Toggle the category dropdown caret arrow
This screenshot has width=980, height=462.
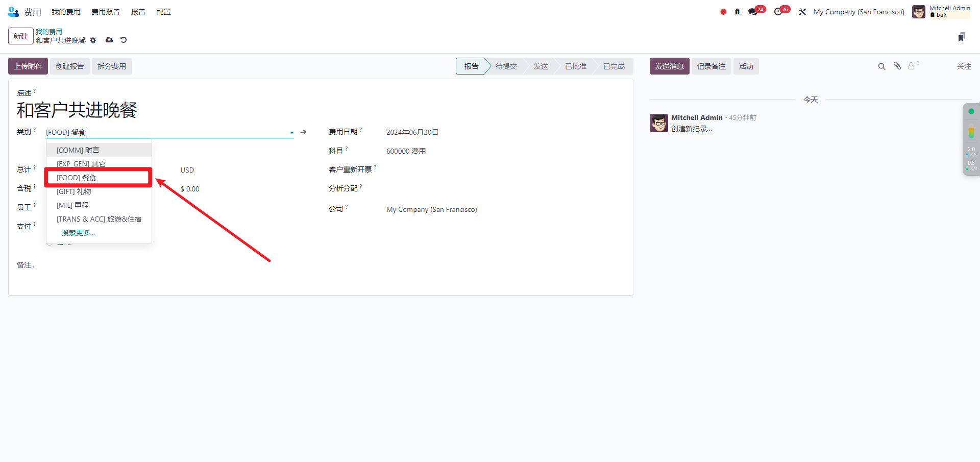pos(291,133)
